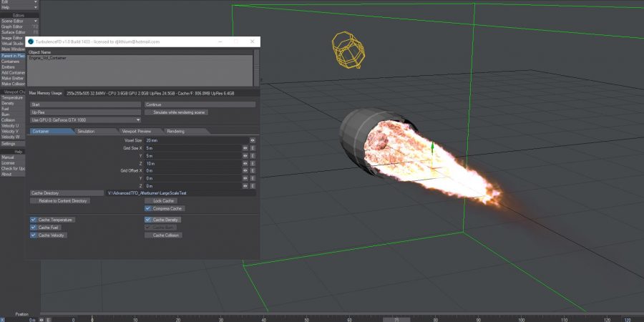Open the Use GPU device dropdown

[x=85, y=119]
